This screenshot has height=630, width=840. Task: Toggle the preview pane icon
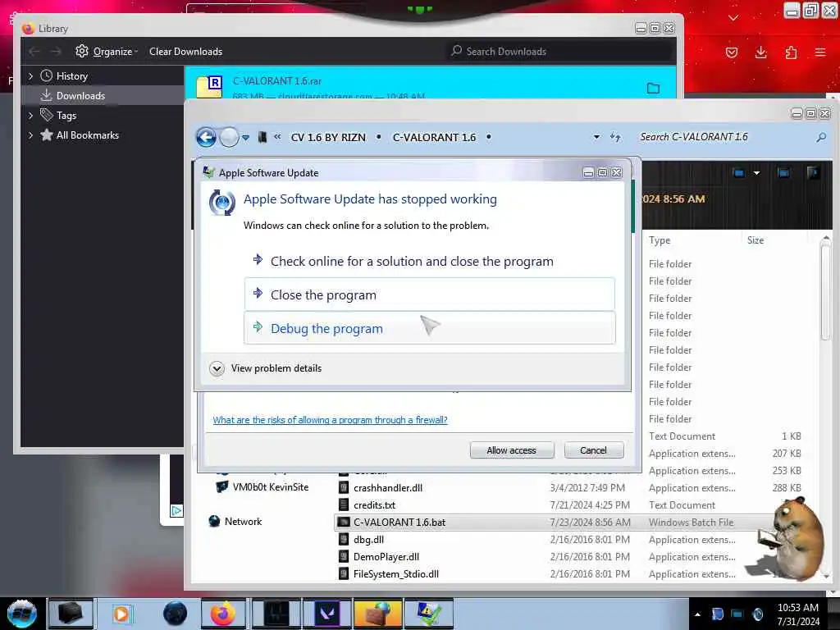tap(783, 172)
